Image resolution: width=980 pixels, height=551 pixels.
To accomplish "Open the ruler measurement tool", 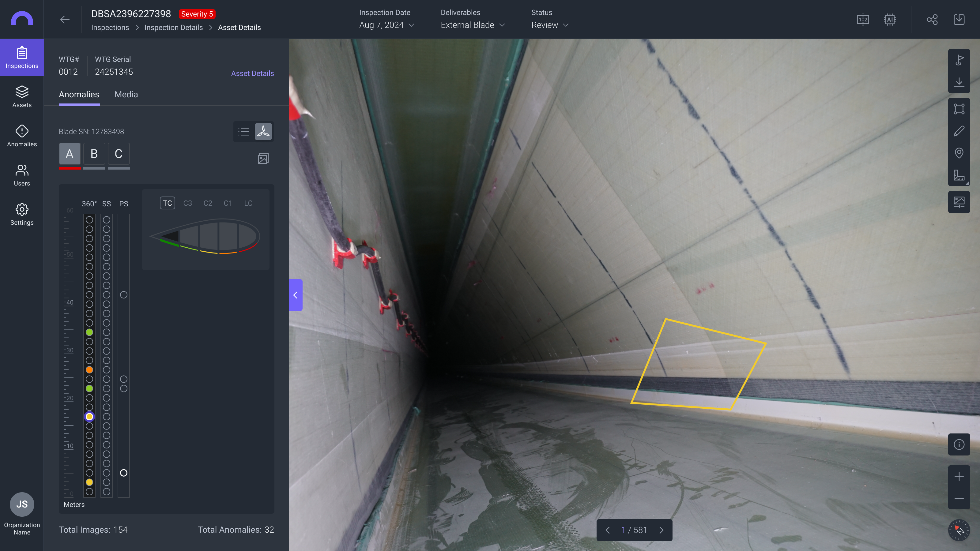I will (959, 175).
